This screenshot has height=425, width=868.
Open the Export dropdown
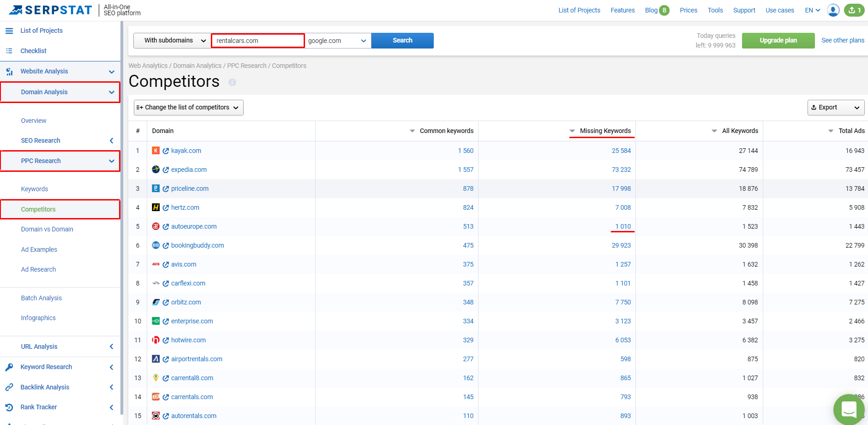tap(836, 108)
